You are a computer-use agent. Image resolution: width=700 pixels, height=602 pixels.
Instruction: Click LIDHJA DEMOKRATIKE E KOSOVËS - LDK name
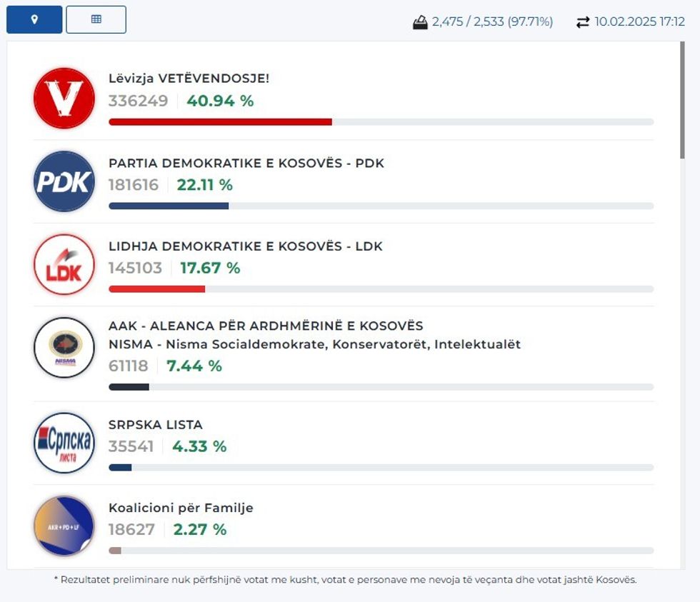tap(245, 246)
